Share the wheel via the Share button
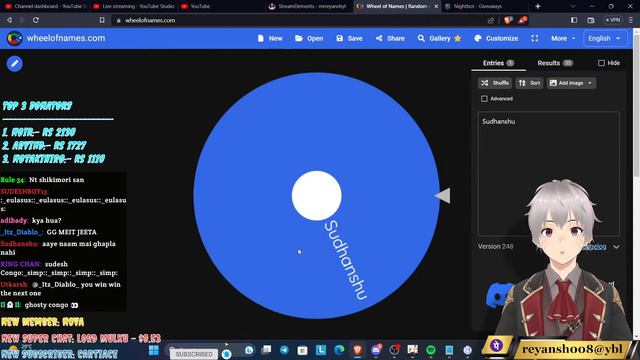This screenshot has height=360, width=640. click(x=390, y=38)
